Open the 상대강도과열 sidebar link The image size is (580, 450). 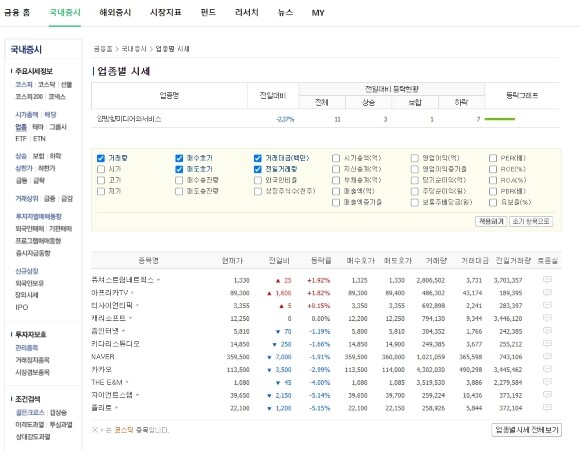33,437
